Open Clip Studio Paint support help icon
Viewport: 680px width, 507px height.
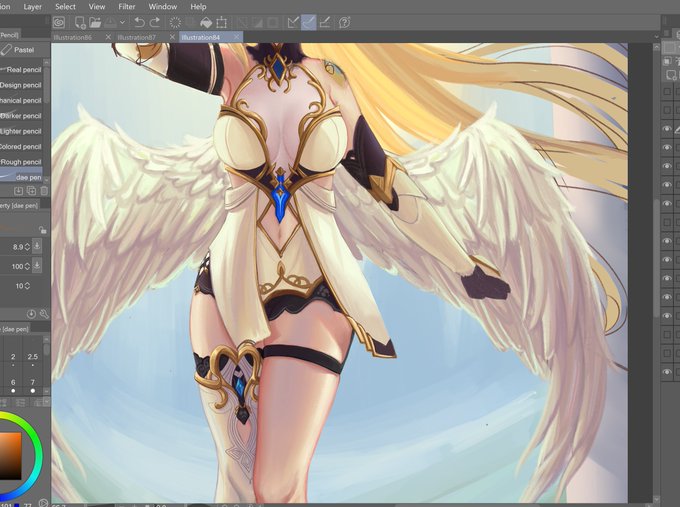click(x=345, y=22)
